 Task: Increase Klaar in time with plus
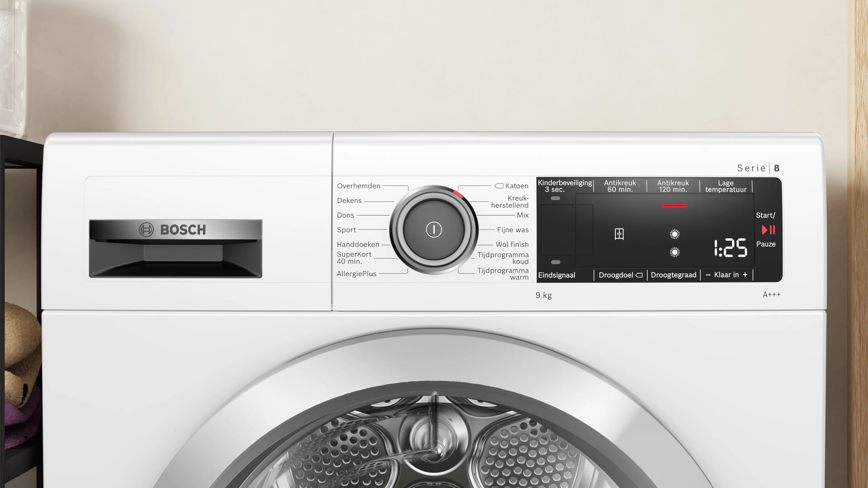click(x=745, y=275)
